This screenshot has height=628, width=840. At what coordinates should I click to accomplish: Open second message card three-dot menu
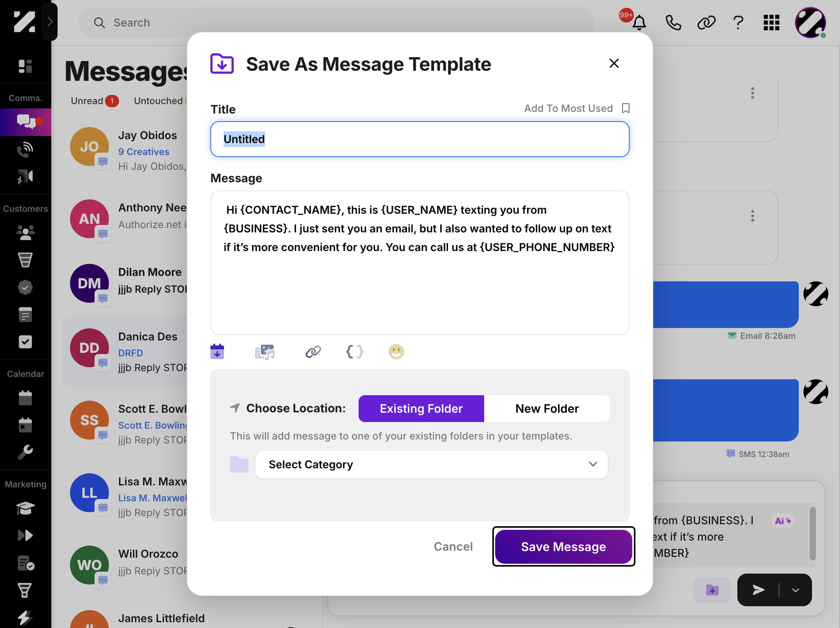tap(752, 216)
